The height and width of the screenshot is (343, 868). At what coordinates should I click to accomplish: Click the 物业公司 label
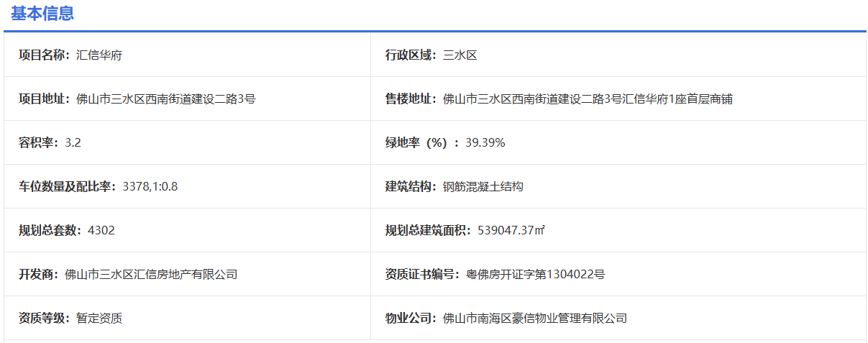tap(411, 318)
